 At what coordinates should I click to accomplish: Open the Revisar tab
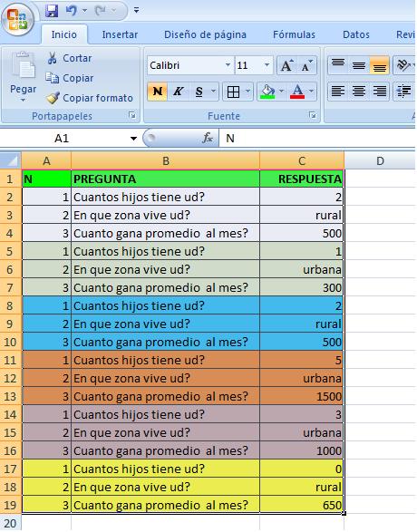coord(405,34)
